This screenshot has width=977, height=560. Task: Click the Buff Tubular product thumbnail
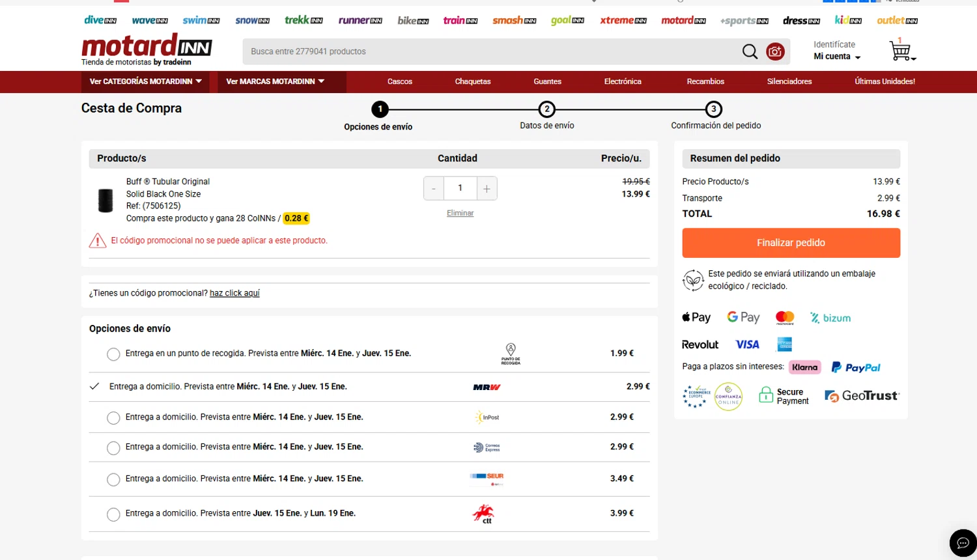coord(106,201)
